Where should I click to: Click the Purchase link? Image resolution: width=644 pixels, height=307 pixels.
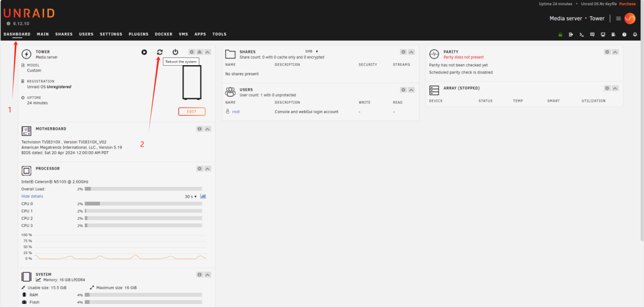pyautogui.click(x=627, y=4)
